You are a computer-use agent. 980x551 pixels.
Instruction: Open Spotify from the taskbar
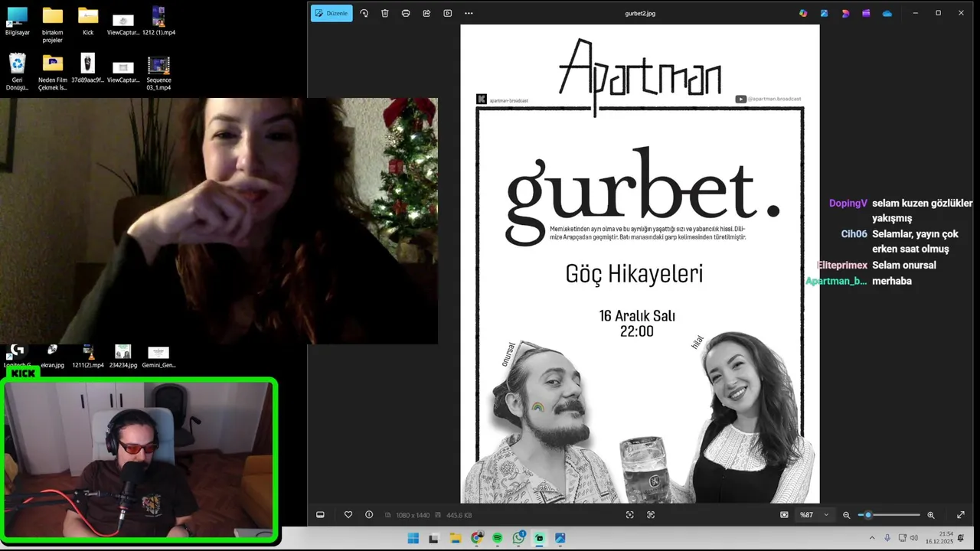click(x=498, y=538)
